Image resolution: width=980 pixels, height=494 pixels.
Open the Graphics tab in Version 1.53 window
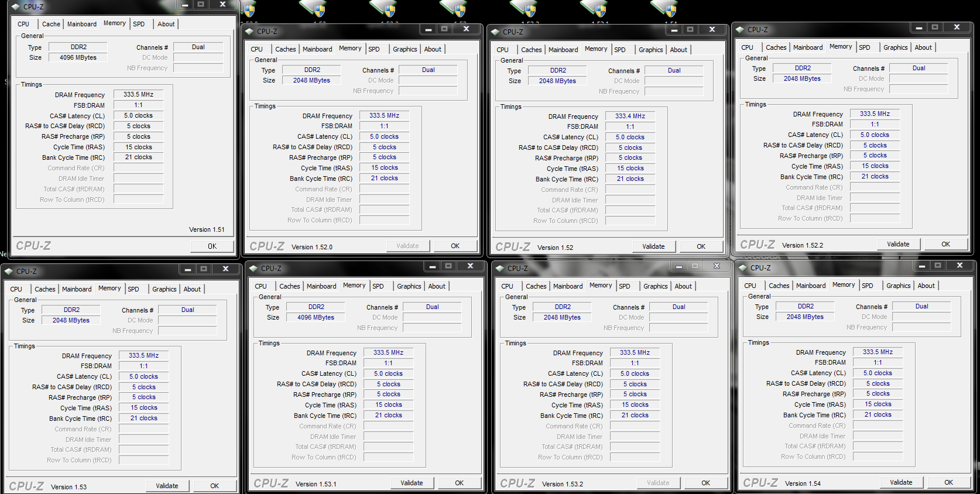[x=165, y=289]
